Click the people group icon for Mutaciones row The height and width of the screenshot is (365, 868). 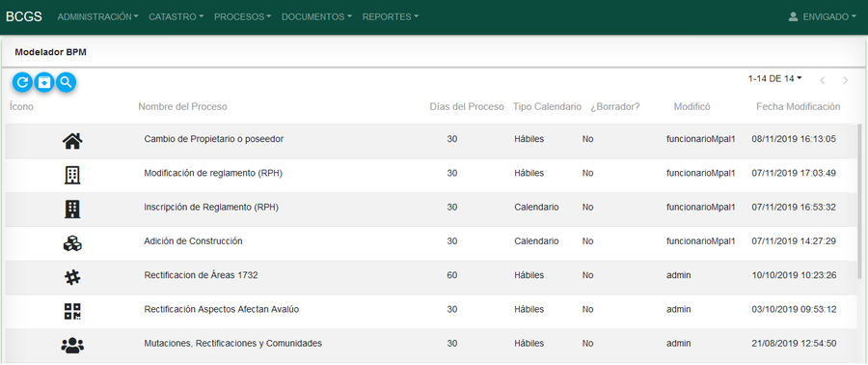72,345
